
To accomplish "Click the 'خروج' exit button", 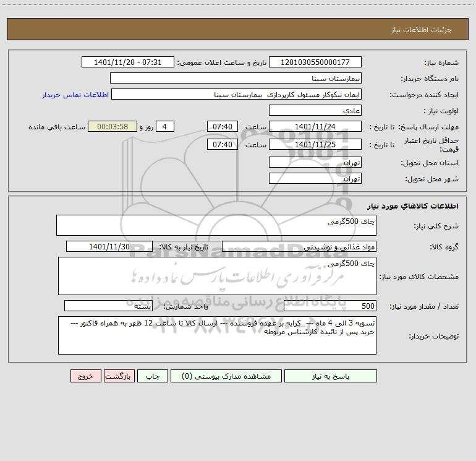I will [85, 376].
